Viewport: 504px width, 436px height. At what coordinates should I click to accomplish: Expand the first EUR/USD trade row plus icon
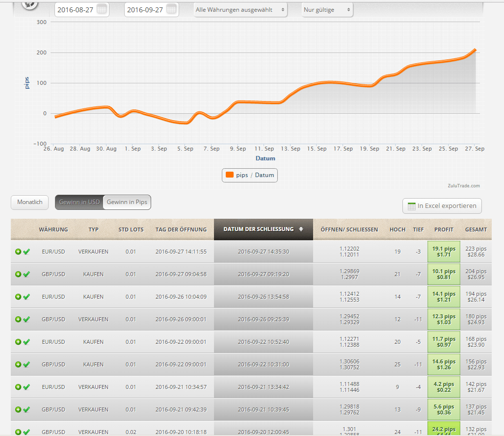point(18,252)
